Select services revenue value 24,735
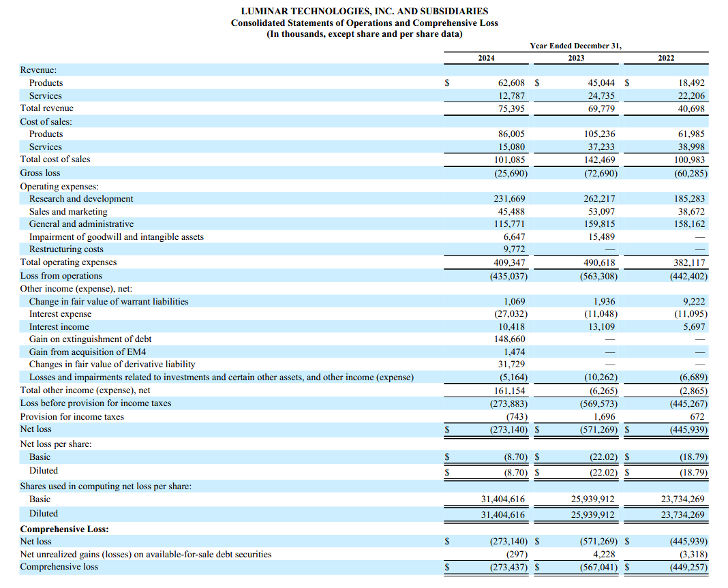This screenshot has width=728, height=588. point(601,95)
